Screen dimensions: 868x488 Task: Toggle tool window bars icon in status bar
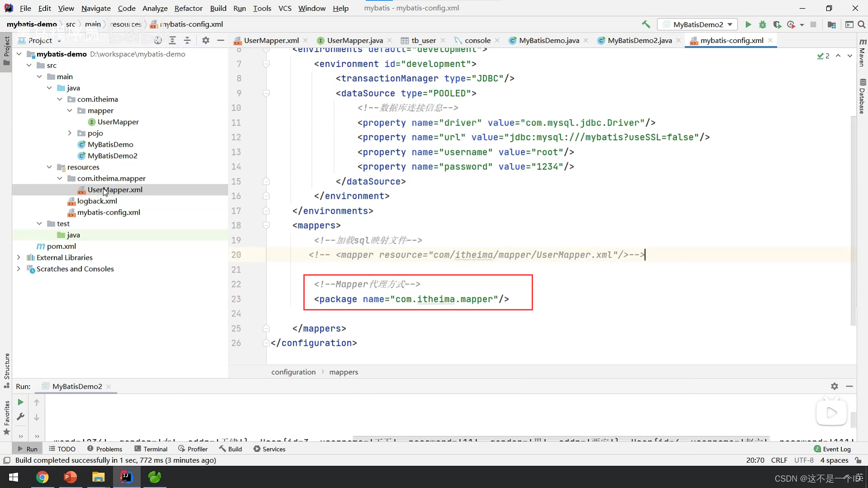pos(7,460)
